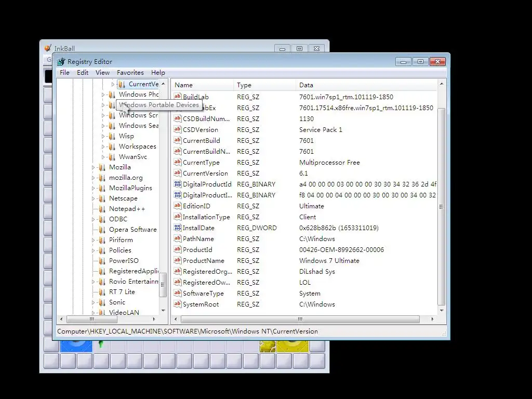Sort values by Data column header
532x399 pixels.
coord(366,85)
